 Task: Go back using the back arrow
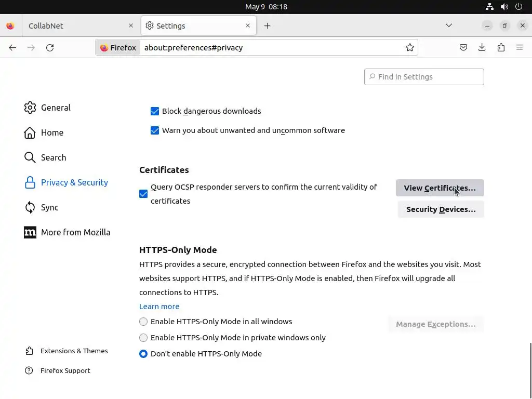[x=12, y=48]
